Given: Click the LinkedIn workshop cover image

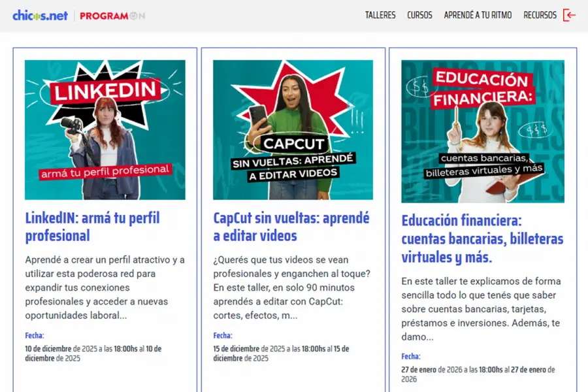Looking at the screenshot, I should click(x=106, y=129).
